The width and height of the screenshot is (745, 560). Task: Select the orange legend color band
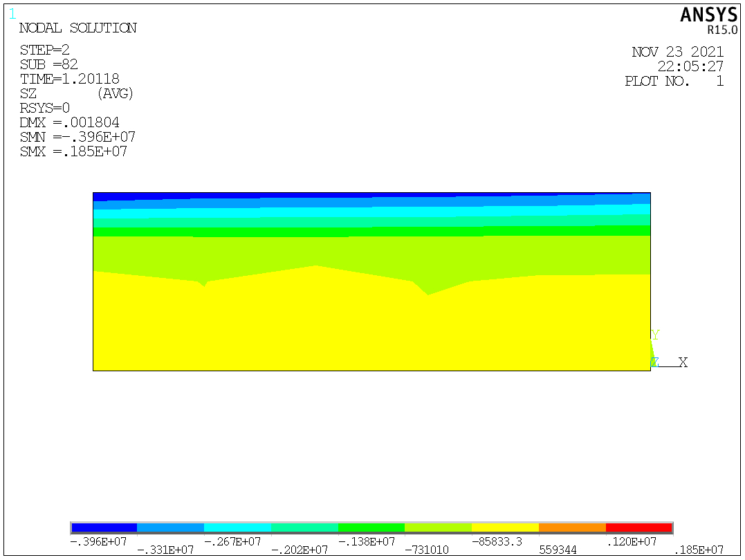572,528
